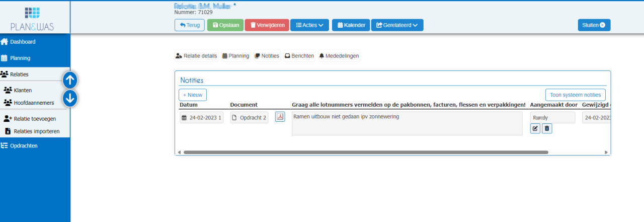Switch to the Relatie details tab
This screenshot has height=222, width=644.
196,56
